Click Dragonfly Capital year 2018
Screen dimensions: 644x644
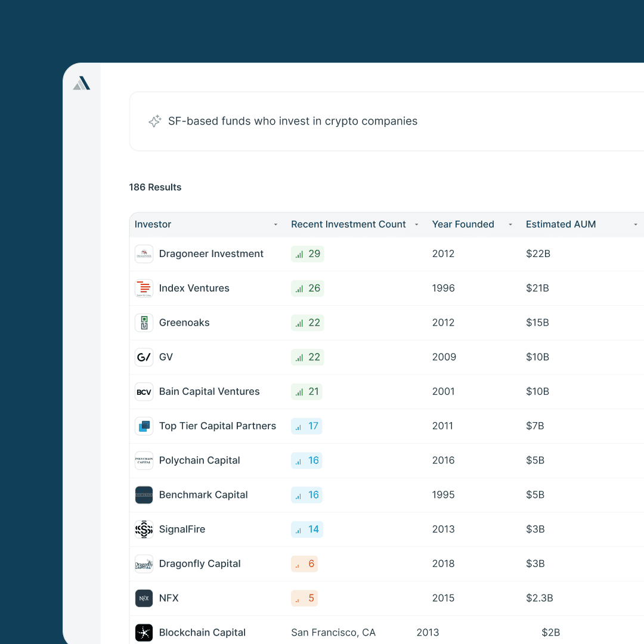click(443, 564)
